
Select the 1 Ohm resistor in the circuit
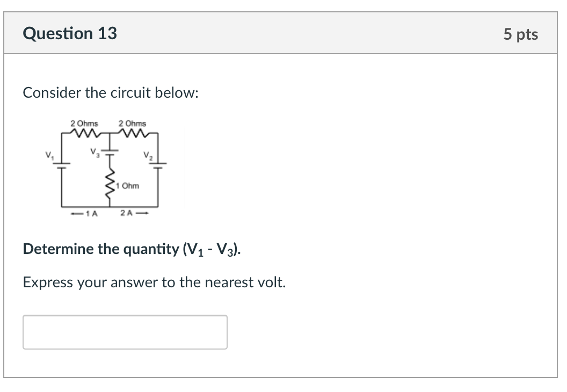click(110, 183)
